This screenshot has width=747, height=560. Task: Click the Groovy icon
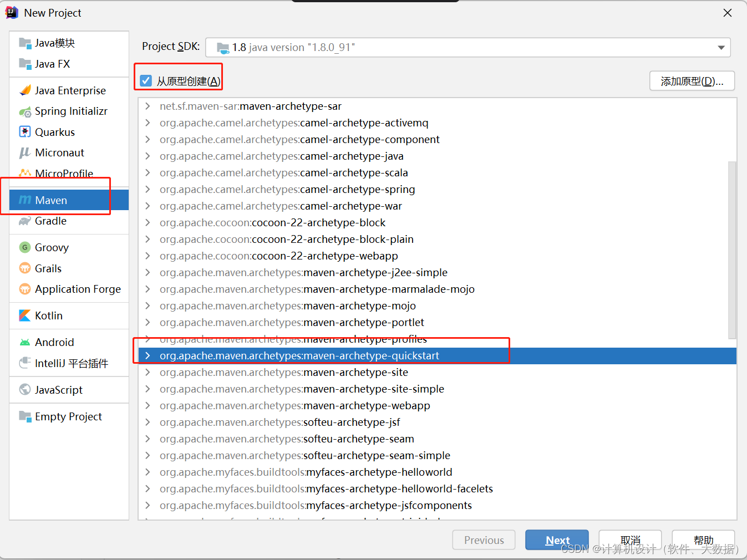click(x=25, y=247)
